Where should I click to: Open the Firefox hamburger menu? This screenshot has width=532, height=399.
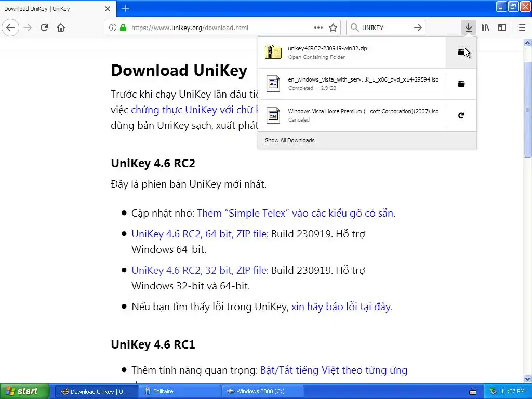[522, 28]
